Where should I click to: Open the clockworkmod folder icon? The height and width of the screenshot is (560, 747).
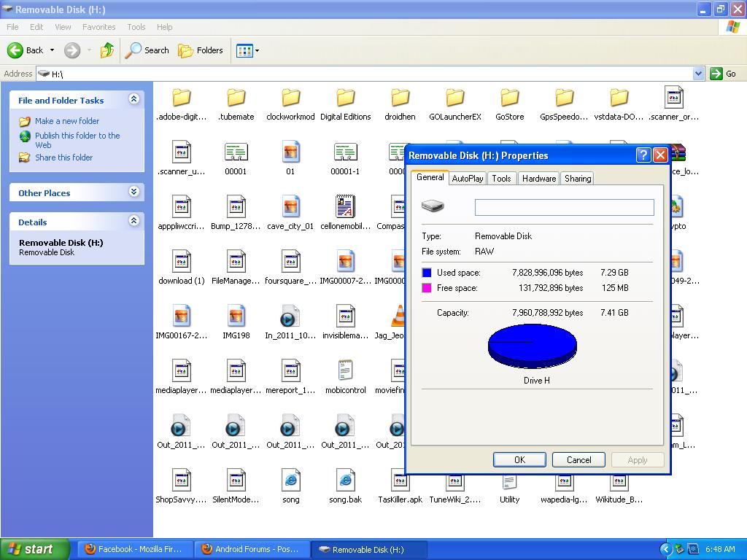coord(290,98)
